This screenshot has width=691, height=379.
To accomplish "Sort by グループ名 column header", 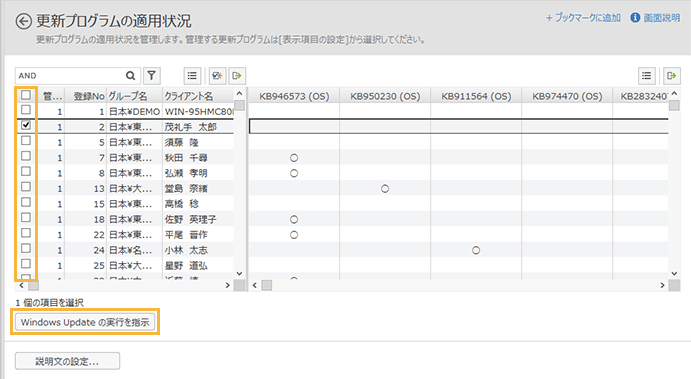I will coord(128,96).
